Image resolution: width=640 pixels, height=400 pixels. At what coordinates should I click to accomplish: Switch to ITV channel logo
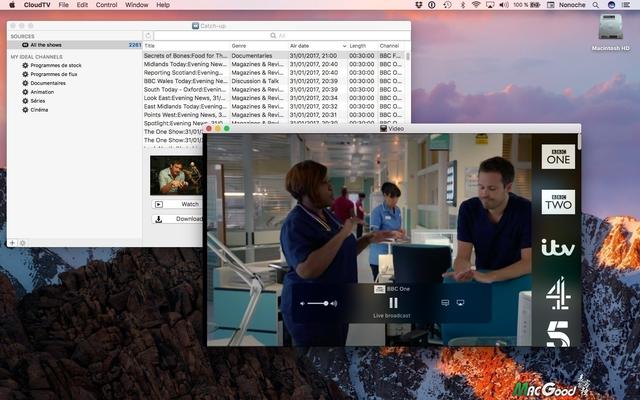(x=558, y=247)
